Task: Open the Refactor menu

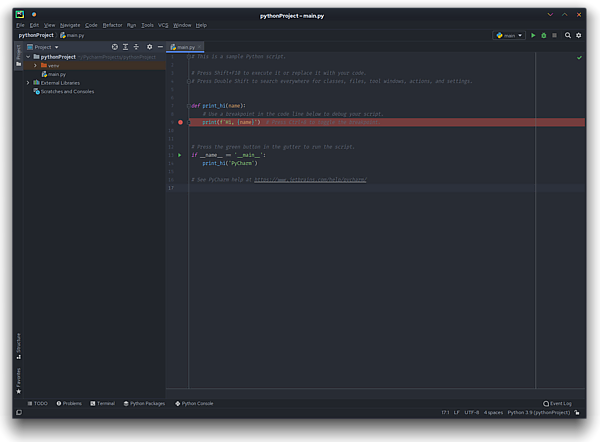Action: 112,24
